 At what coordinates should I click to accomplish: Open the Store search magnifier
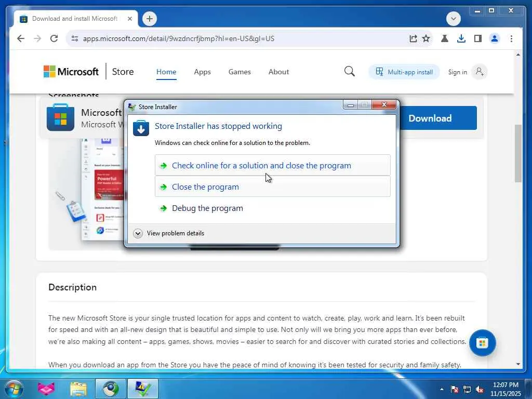[349, 71]
